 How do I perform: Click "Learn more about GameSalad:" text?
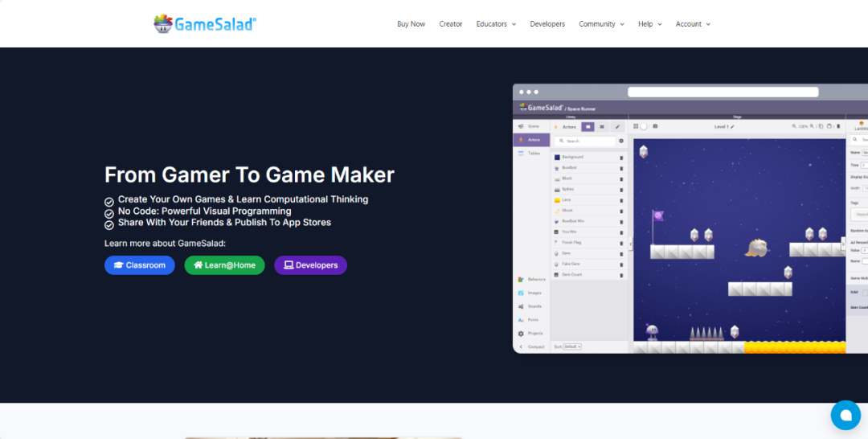click(165, 243)
